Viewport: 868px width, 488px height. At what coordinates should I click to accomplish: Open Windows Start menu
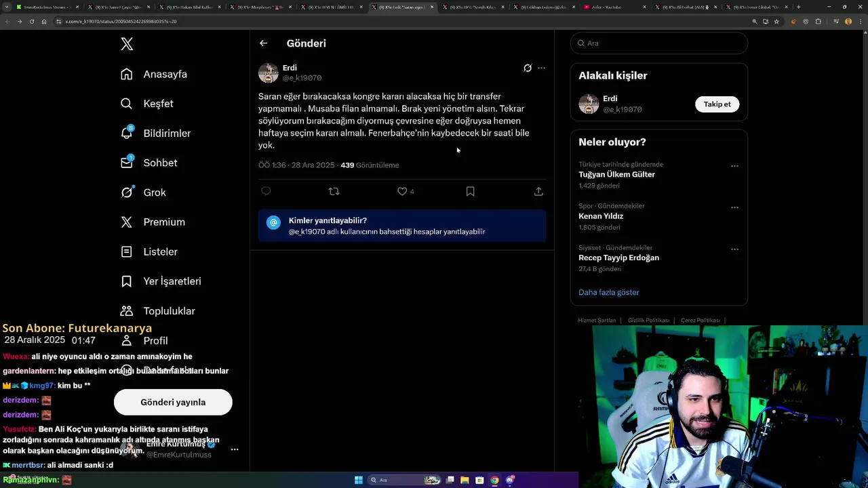[x=359, y=480]
